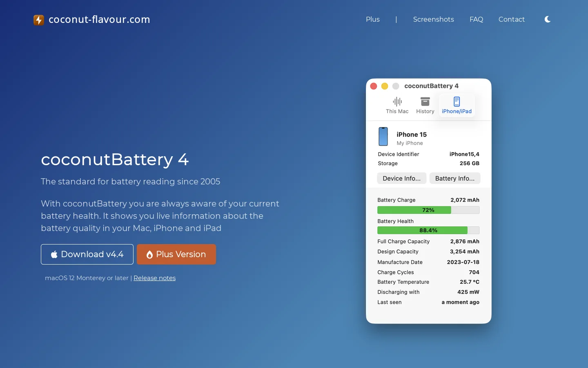Viewport: 588px width, 368px height.
Task: Click the 2023-07-18 manufacture date value
Action: [463, 262]
